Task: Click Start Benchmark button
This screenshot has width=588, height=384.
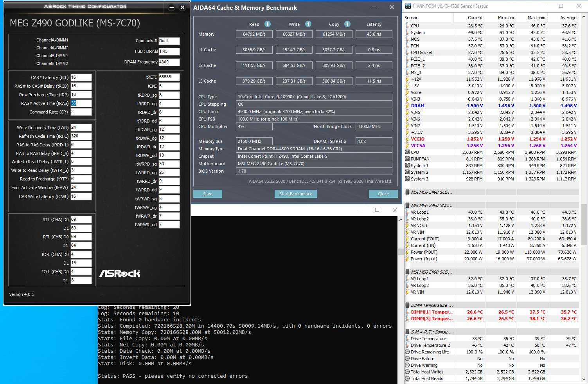Action: pos(295,194)
